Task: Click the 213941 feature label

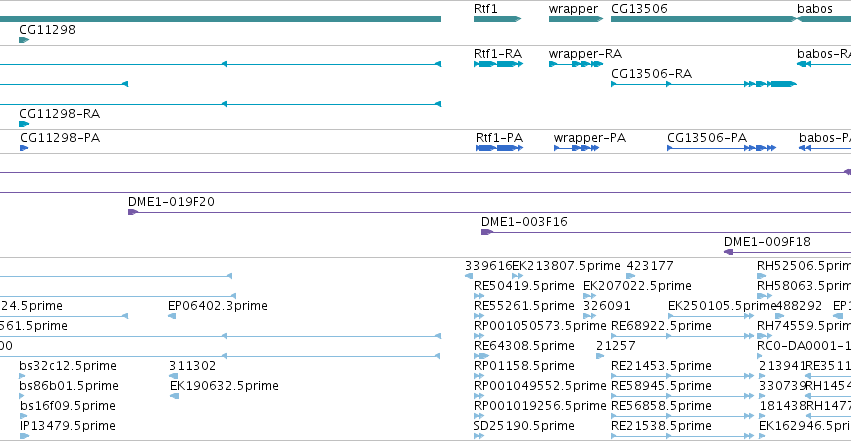Action: pos(782,366)
